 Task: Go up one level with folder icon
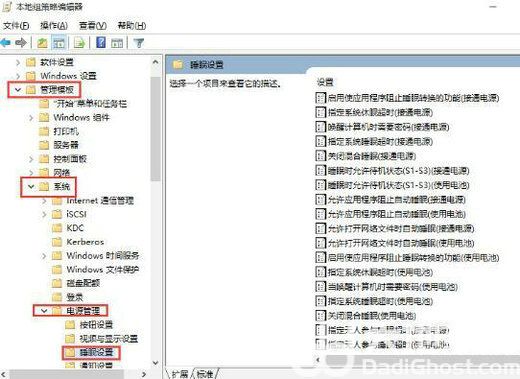(42, 43)
